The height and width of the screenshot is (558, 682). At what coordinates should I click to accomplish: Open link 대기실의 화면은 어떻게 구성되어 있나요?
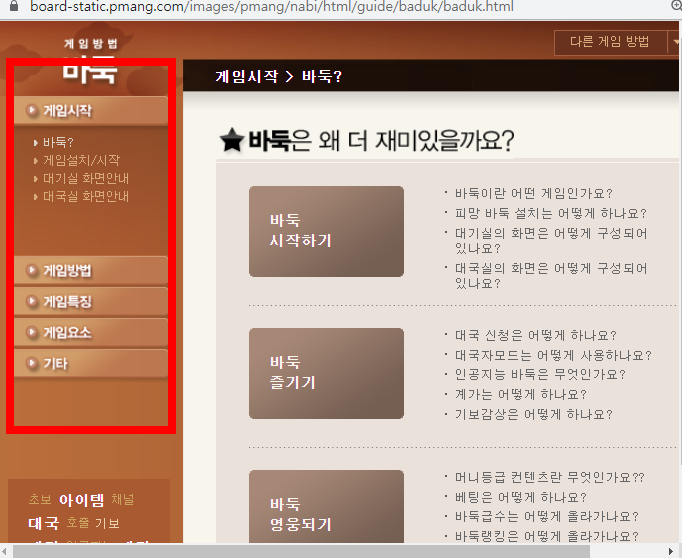pos(551,241)
